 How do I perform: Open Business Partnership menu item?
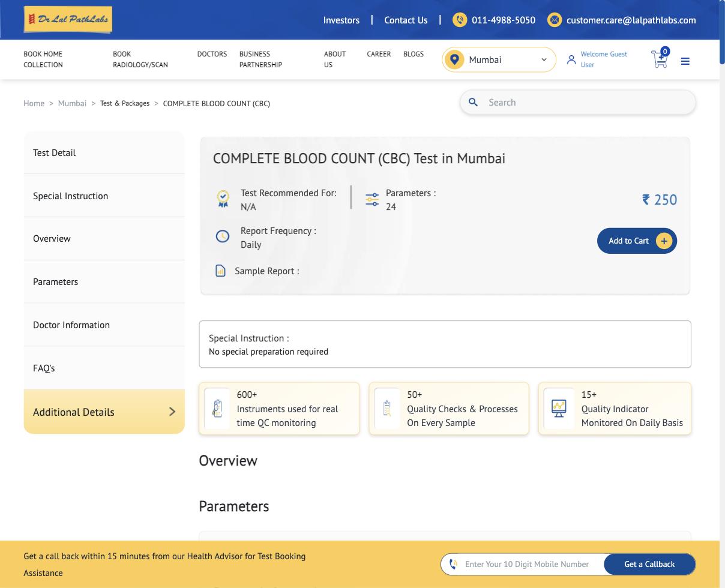coord(260,59)
